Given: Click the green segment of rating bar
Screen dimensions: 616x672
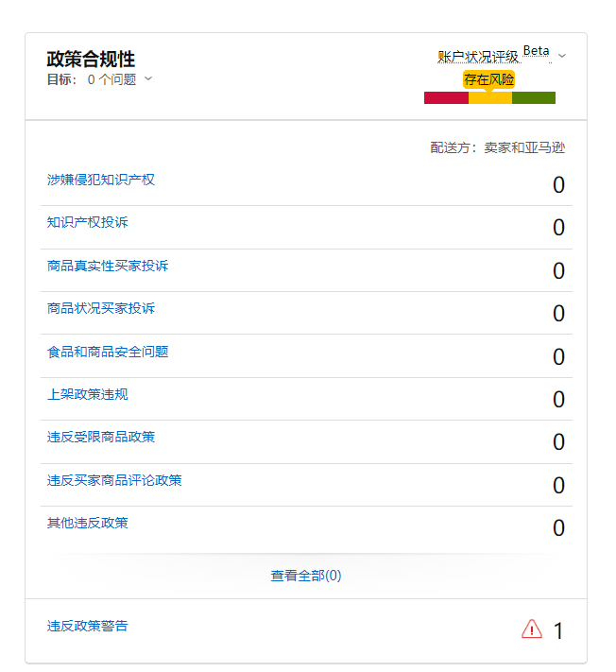Looking at the screenshot, I should tap(534, 97).
